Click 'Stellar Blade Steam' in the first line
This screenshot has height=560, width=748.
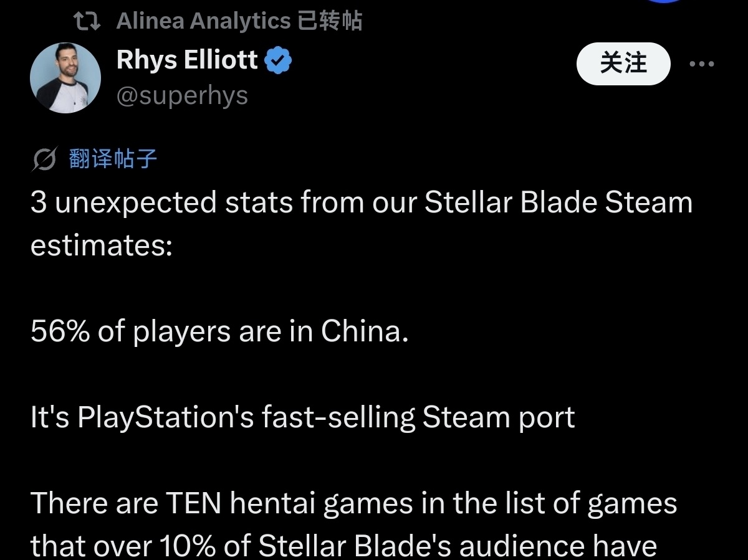(558, 203)
